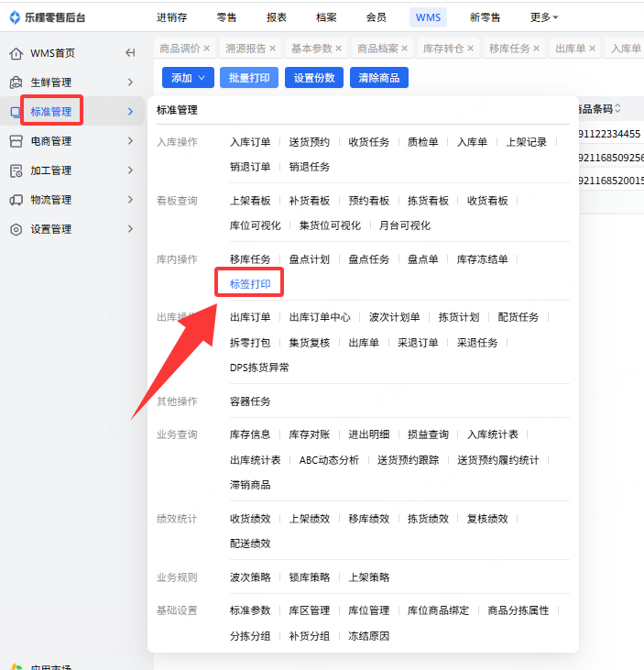Open the 新零售 top menu

485,17
